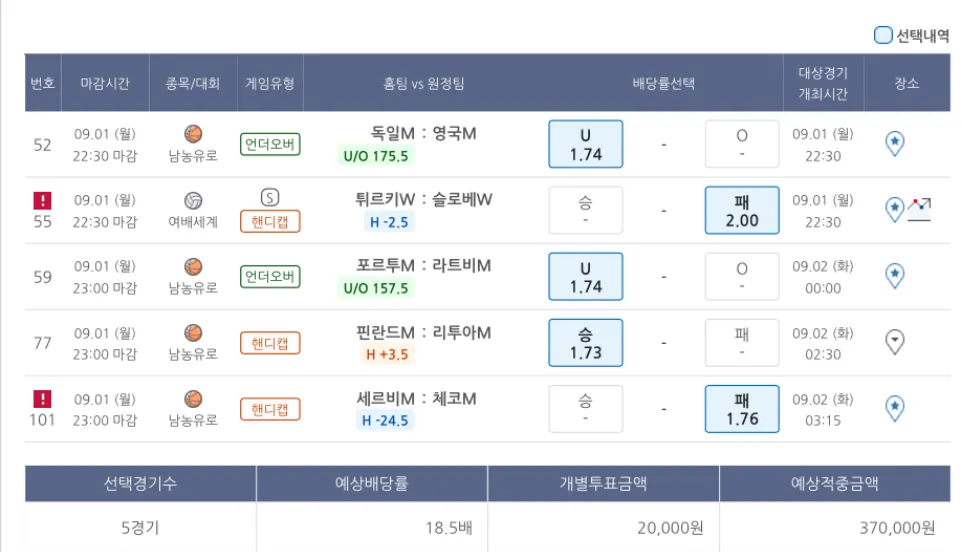962x552 pixels.
Task: Click the S badge on match 55
Action: pyautogui.click(x=270, y=196)
